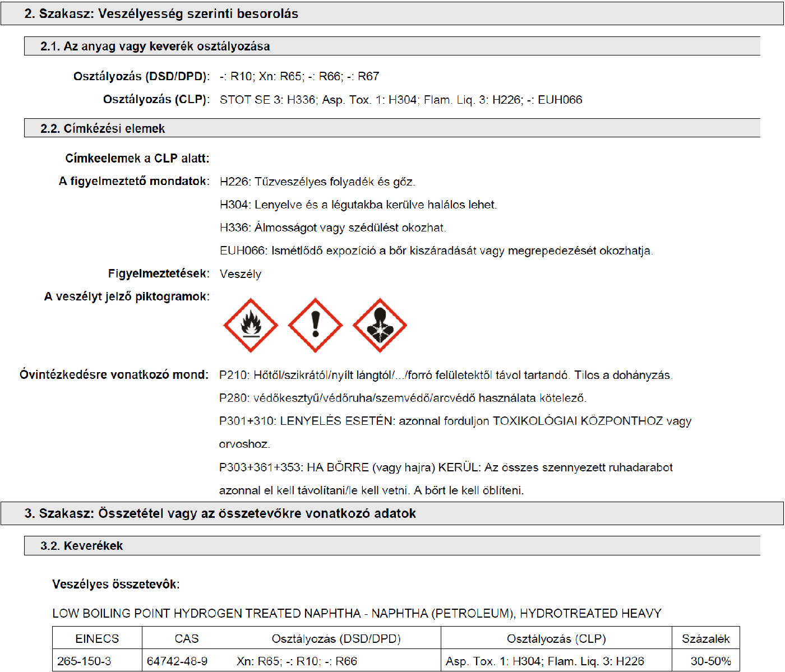Click the health hazard pictogram

pos(380,325)
